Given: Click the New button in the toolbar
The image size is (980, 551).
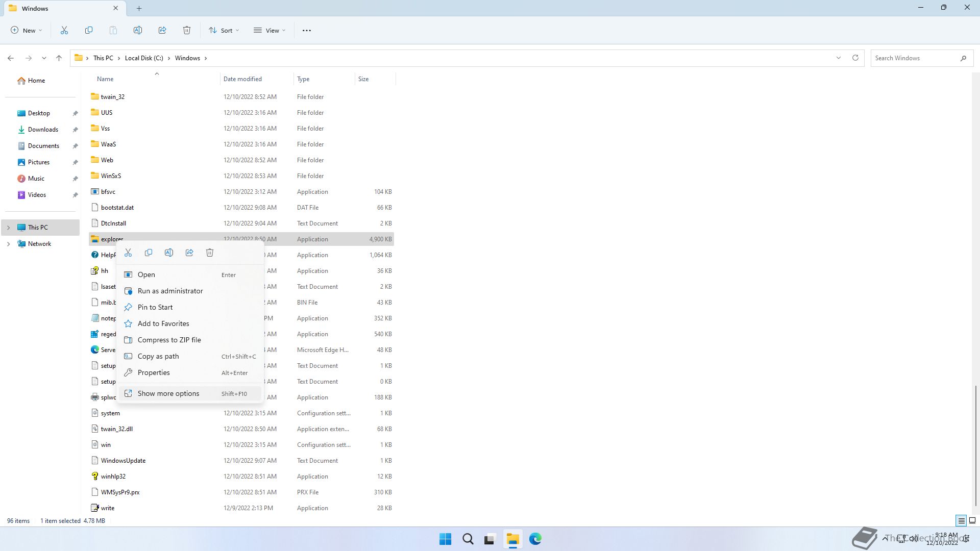Looking at the screenshot, I should (x=27, y=31).
